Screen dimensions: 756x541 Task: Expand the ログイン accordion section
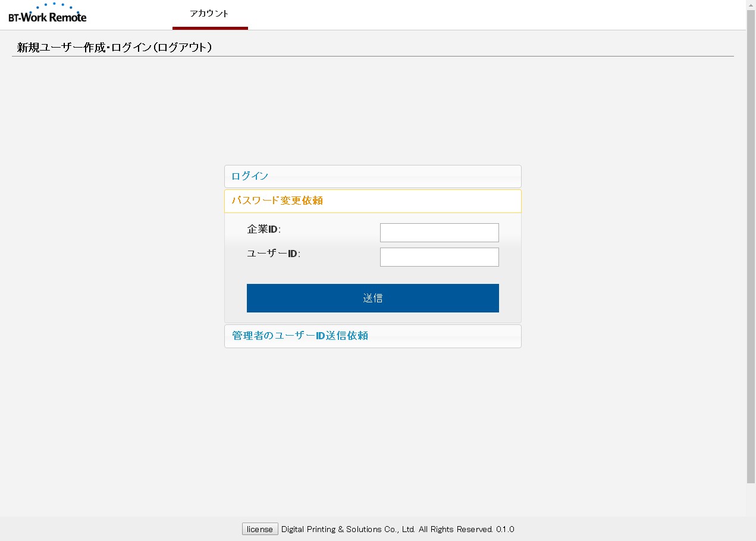372,176
